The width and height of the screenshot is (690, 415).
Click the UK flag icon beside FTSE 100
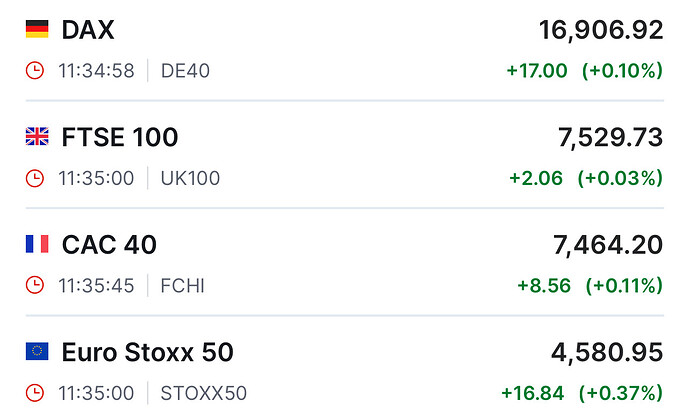click(36, 137)
